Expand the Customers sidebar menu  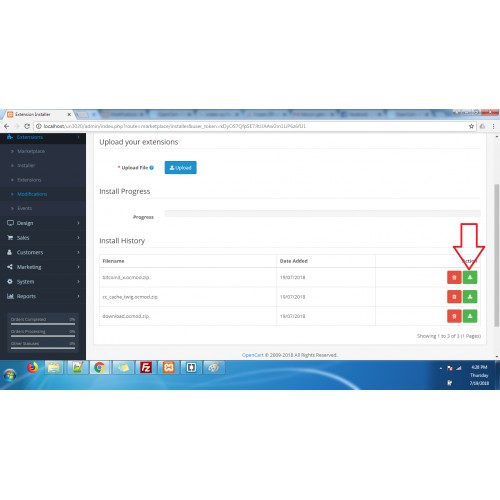pyautogui.click(x=43, y=252)
